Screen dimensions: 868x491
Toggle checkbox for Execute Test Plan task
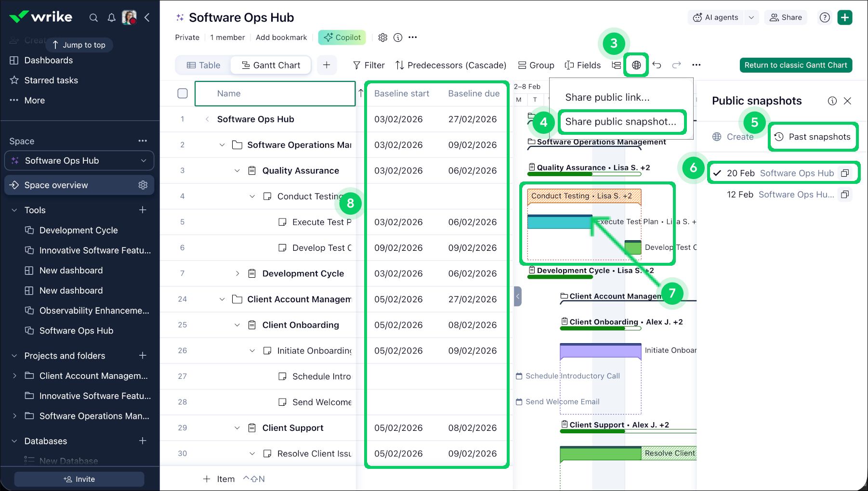[x=282, y=222]
